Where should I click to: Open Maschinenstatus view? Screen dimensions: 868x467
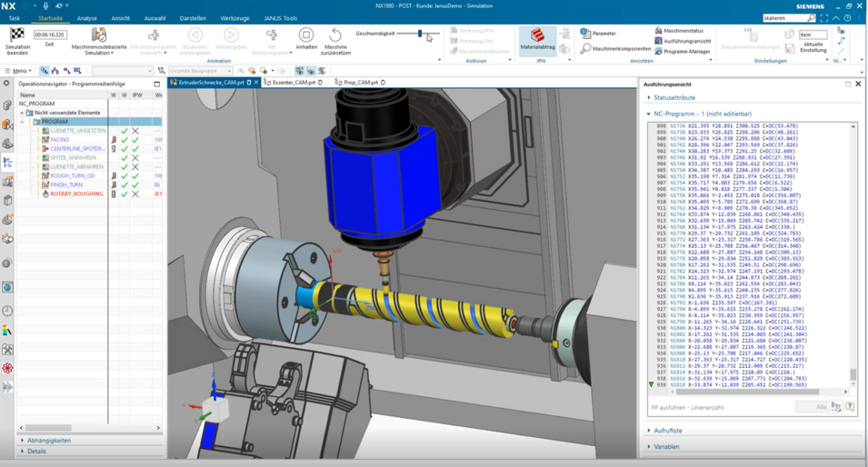point(679,30)
